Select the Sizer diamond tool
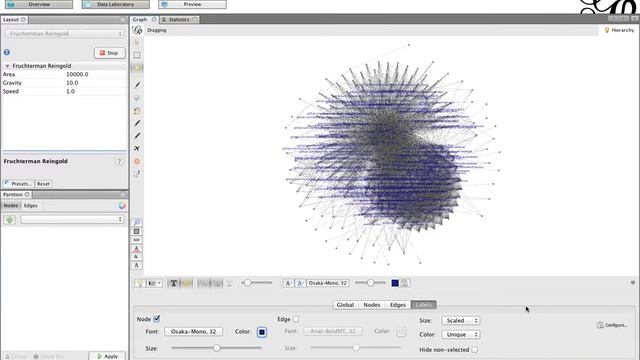640x360 pixels. (137, 98)
